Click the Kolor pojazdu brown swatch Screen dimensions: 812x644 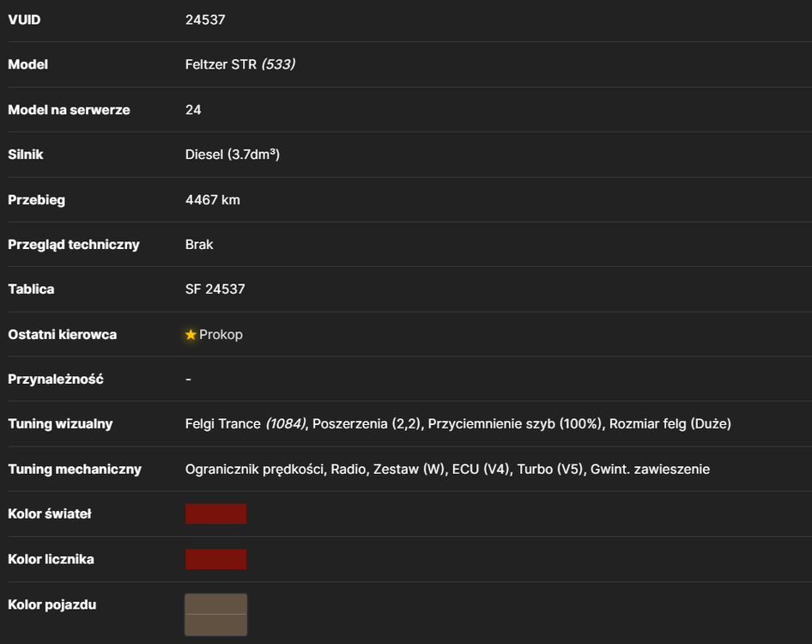pos(216,615)
